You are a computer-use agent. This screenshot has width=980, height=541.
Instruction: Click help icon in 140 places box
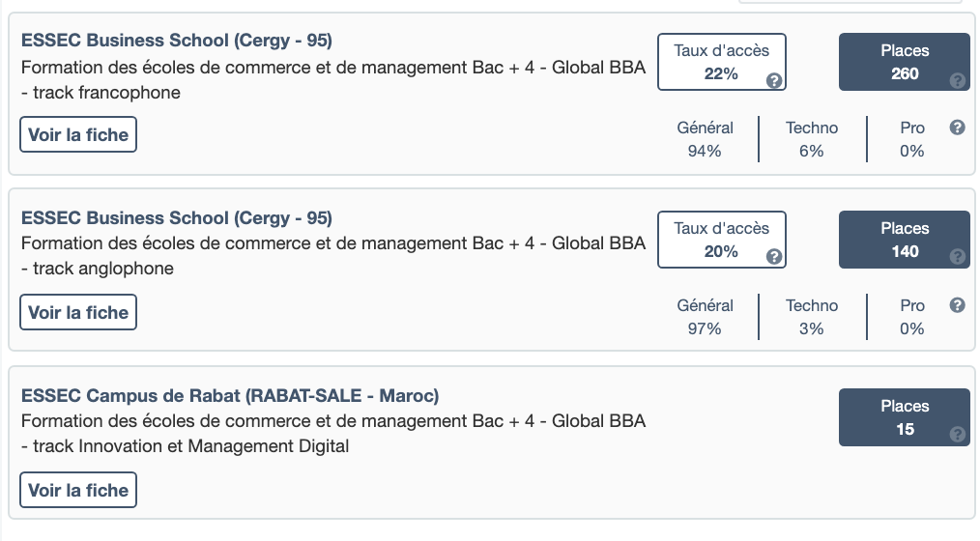point(958,257)
